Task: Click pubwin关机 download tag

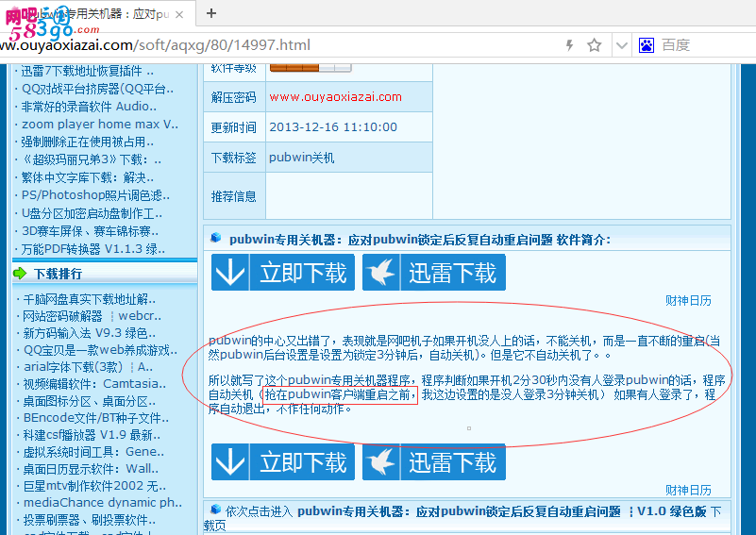Action: click(302, 158)
